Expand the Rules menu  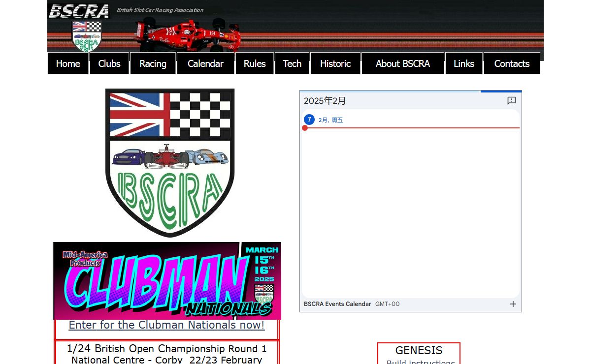click(x=255, y=63)
